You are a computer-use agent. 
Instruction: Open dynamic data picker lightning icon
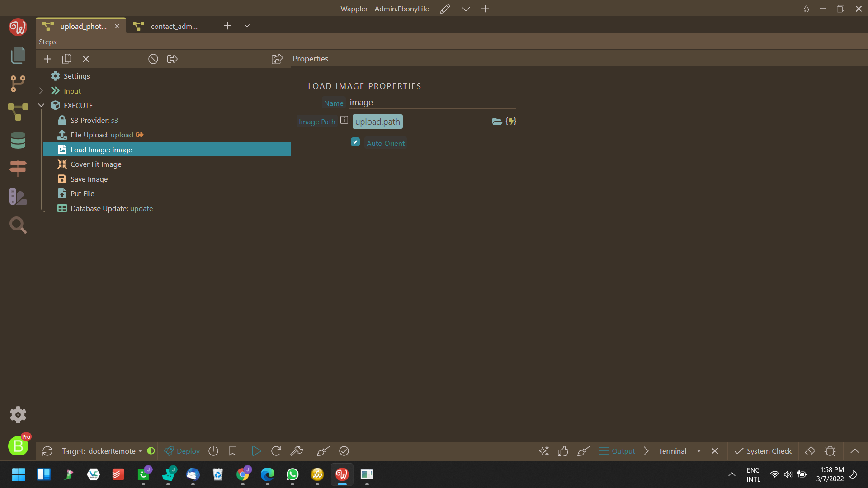(511, 122)
